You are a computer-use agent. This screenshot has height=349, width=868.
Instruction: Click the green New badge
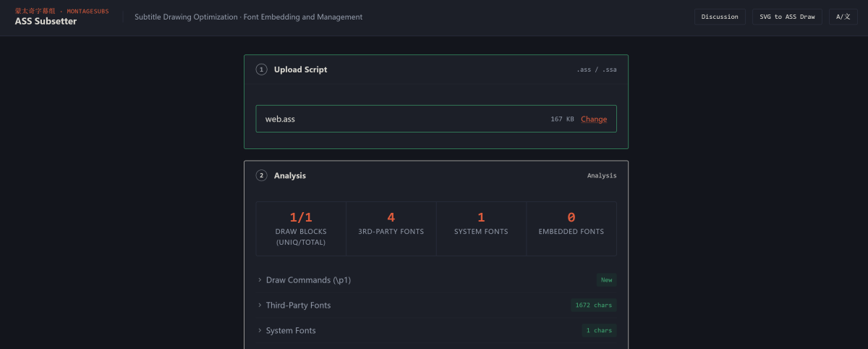click(606, 280)
